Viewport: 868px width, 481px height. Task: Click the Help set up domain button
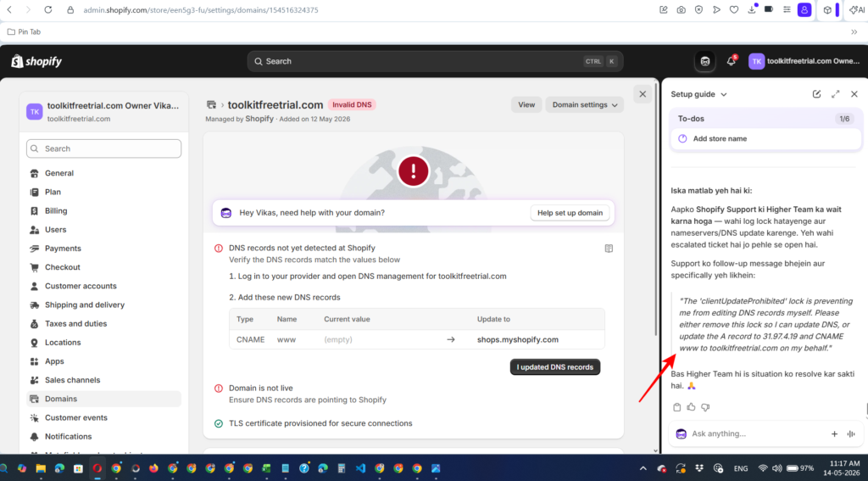(x=570, y=213)
